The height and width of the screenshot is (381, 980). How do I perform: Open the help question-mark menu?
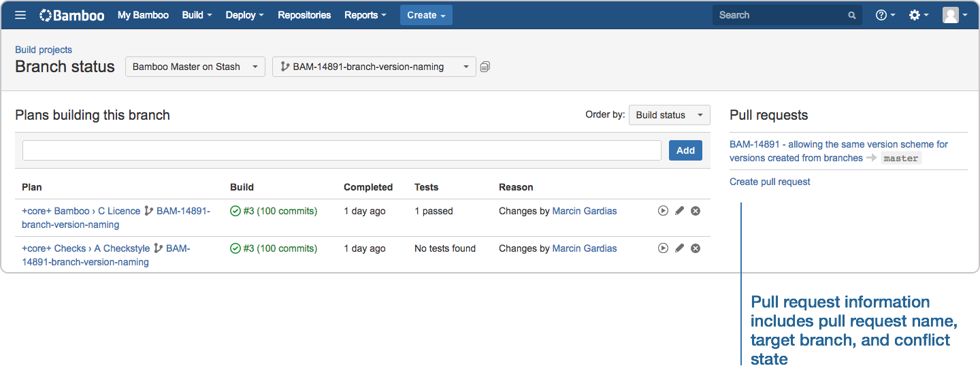[885, 15]
